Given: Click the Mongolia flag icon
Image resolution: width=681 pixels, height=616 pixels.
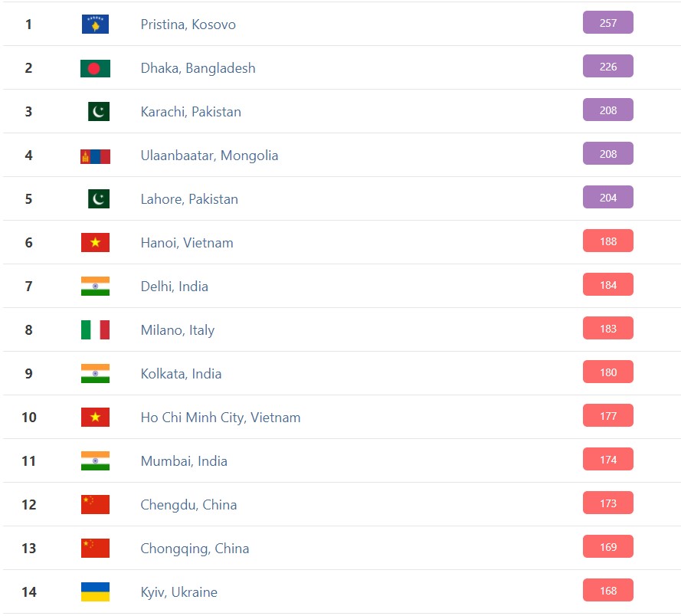Looking at the screenshot, I should click(x=95, y=156).
